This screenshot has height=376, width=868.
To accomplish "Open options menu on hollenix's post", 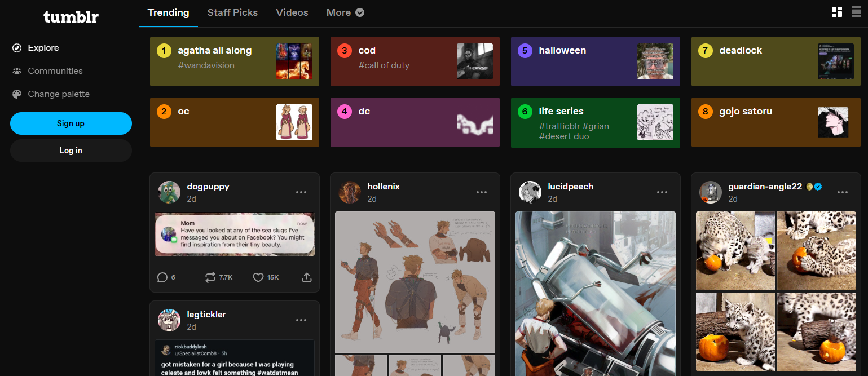I will (x=482, y=192).
